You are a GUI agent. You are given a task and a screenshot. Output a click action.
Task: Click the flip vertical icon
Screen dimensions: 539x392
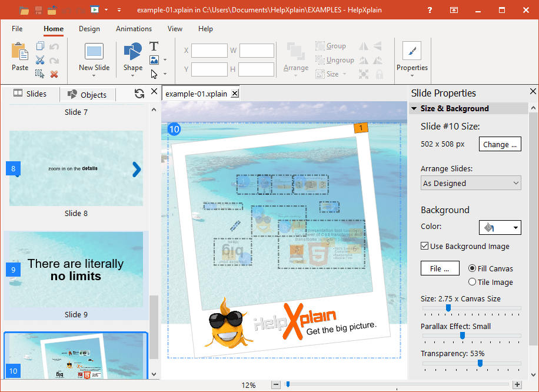378,46
